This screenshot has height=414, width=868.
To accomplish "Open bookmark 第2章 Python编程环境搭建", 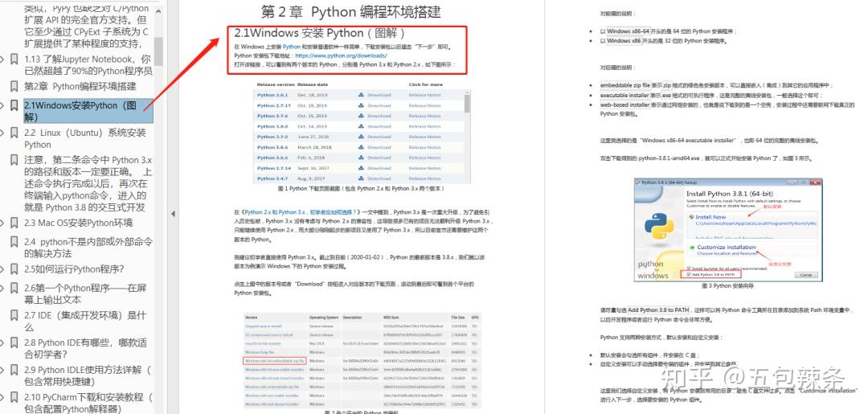I will pyautogui.click(x=80, y=86).
